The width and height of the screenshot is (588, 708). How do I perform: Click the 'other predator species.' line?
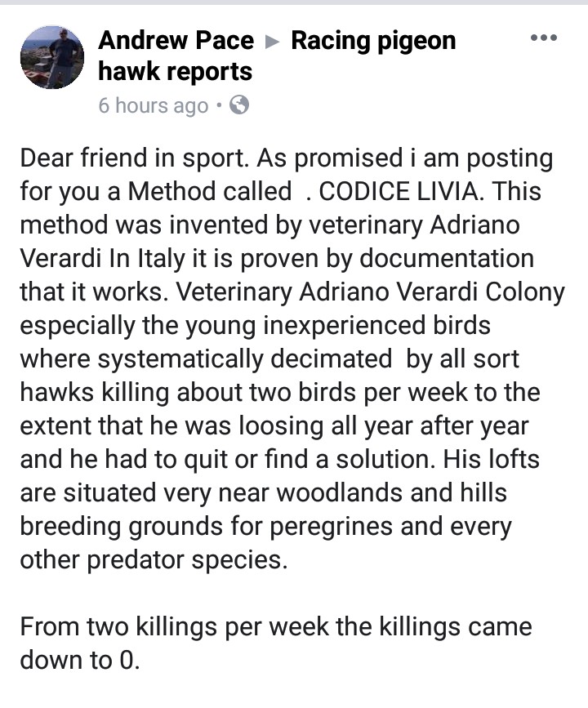(154, 560)
